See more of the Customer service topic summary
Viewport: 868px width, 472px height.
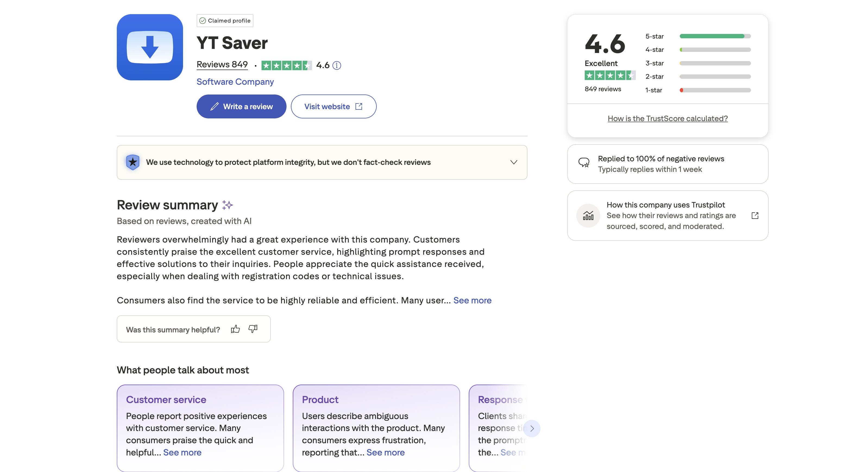point(182,452)
